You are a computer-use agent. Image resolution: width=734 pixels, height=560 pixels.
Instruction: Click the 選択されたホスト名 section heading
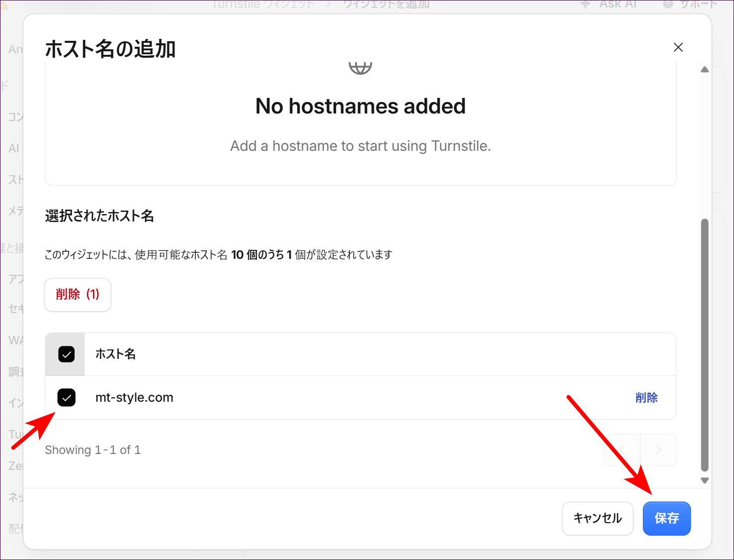pos(100,216)
